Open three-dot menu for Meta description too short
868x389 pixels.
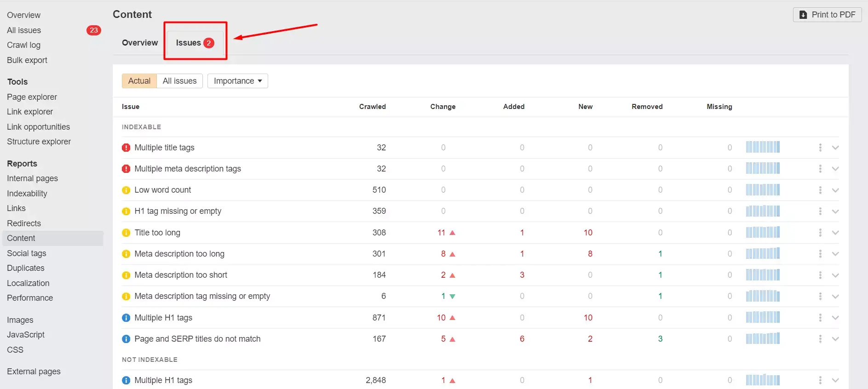pyautogui.click(x=820, y=275)
